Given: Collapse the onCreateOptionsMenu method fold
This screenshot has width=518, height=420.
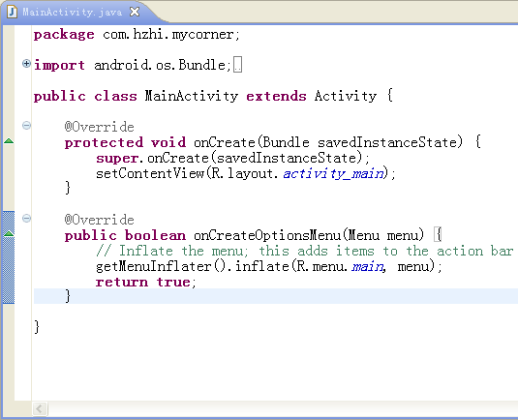Looking at the screenshot, I should point(26,218).
